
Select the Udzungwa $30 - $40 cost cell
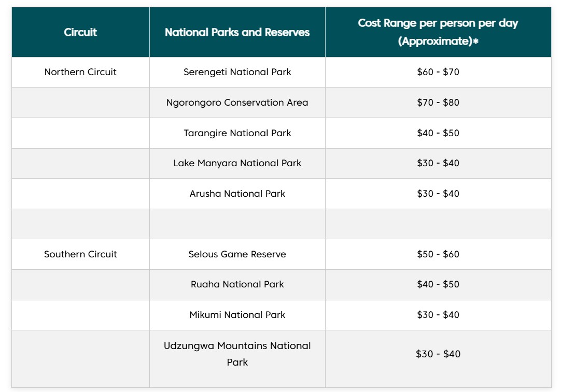(x=438, y=359)
